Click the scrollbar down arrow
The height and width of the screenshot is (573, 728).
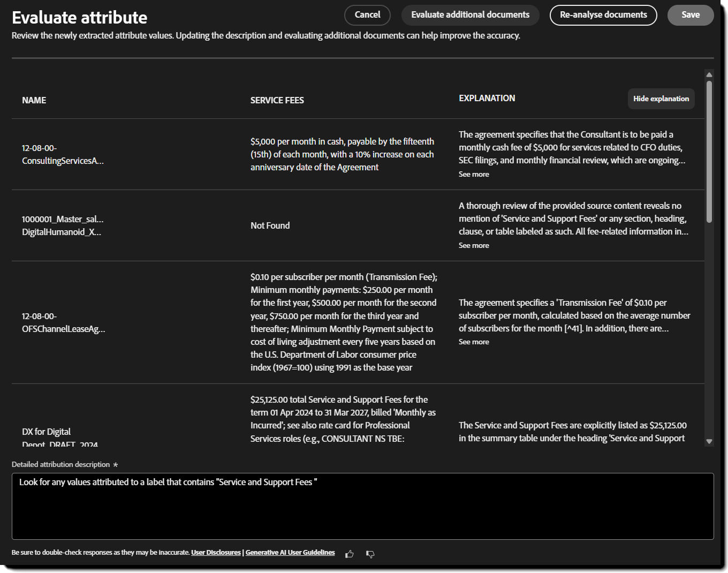point(709,442)
